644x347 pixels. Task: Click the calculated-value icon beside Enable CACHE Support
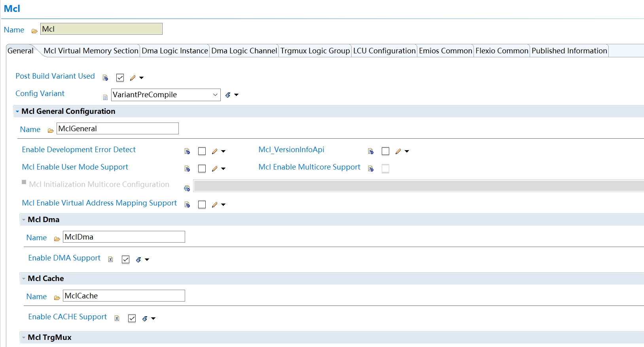(145, 319)
